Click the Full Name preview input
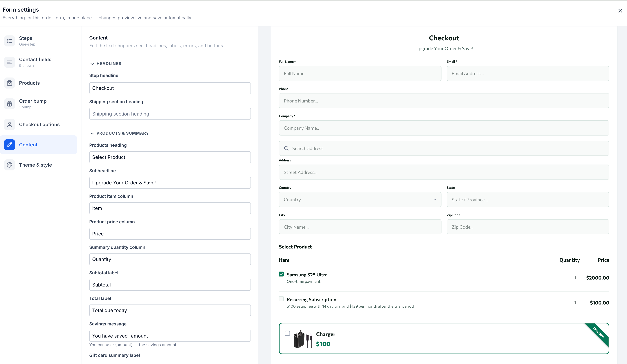The image size is (627, 364). pos(360,73)
